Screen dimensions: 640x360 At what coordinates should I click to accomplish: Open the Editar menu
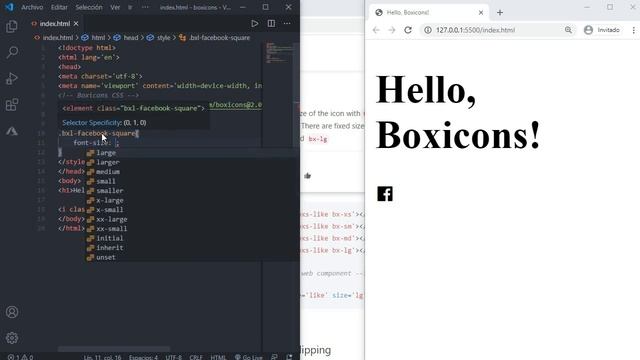pos(59,7)
